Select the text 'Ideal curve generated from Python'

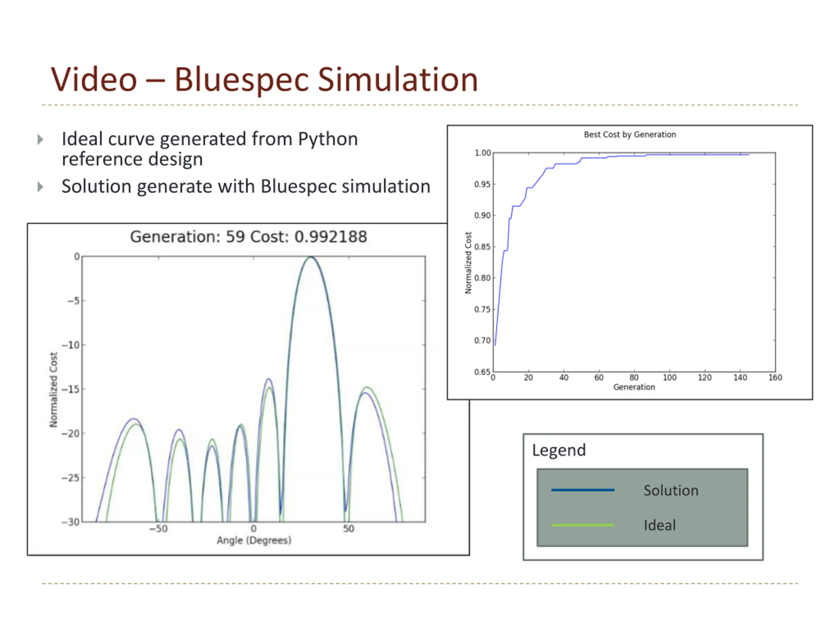pos(210,139)
